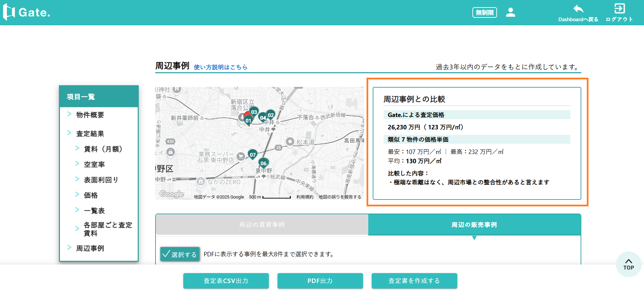Screen dimensions: 644x295
Task: Open 使い方説明はこちら link
Action: coord(221,67)
